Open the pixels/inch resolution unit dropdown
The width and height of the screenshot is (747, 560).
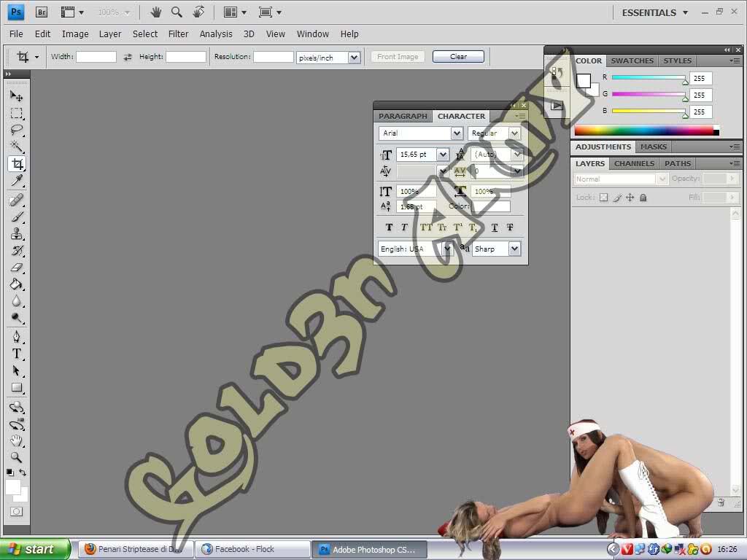(x=354, y=58)
